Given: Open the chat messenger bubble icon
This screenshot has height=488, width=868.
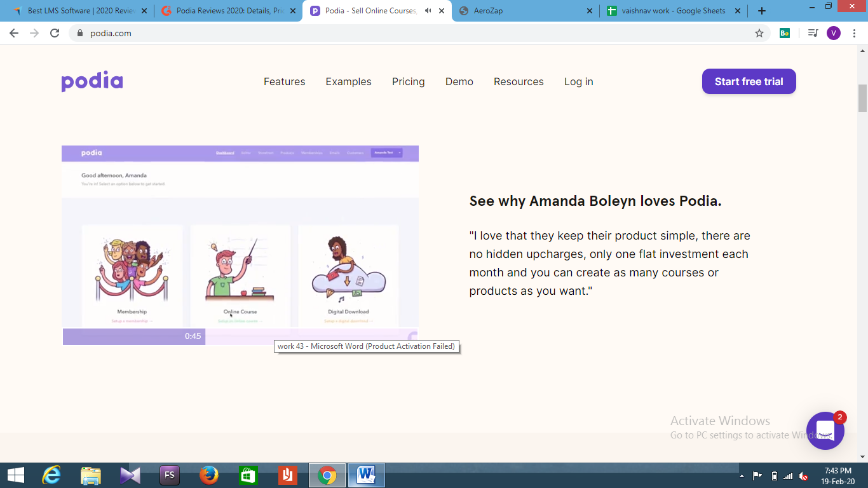Looking at the screenshot, I should click(825, 430).
